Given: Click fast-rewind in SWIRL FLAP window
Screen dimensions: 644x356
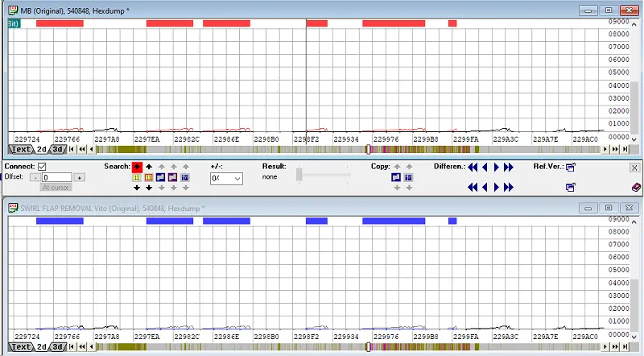Looking at the screenshot, I should click(82, 347).
